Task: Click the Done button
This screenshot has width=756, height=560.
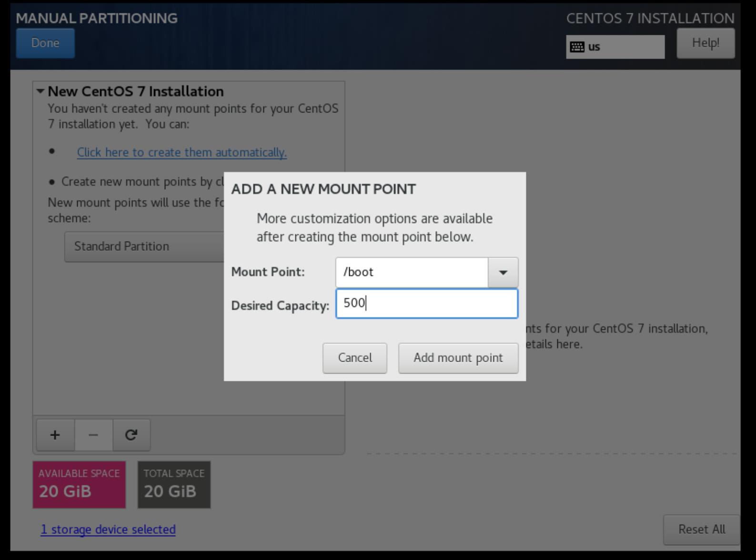Action: click(x=45, y=43)
